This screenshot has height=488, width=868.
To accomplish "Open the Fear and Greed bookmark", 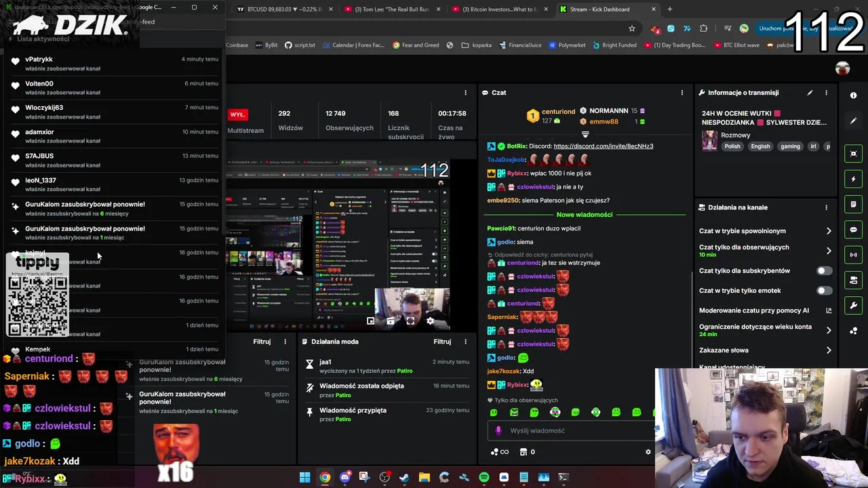I will pos(415,45).
